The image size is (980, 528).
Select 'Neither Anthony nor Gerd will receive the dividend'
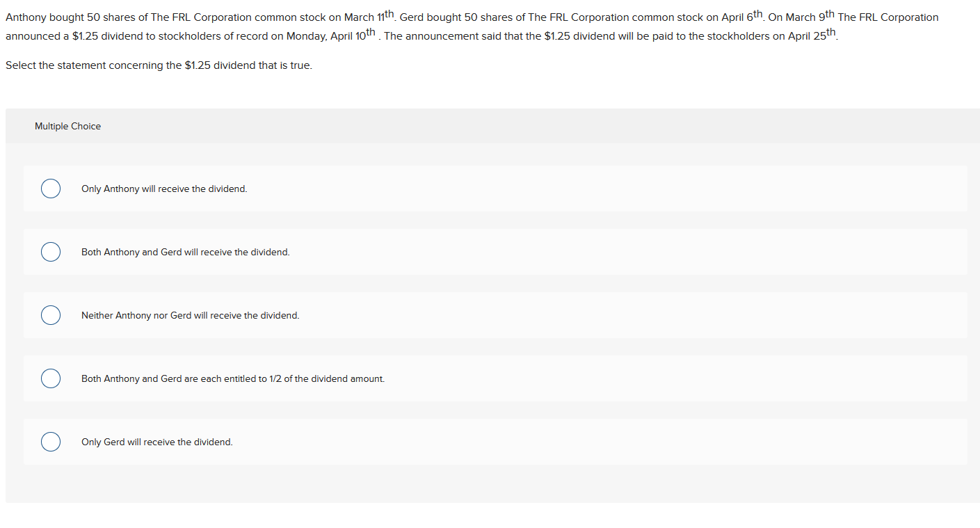[50, 315]
